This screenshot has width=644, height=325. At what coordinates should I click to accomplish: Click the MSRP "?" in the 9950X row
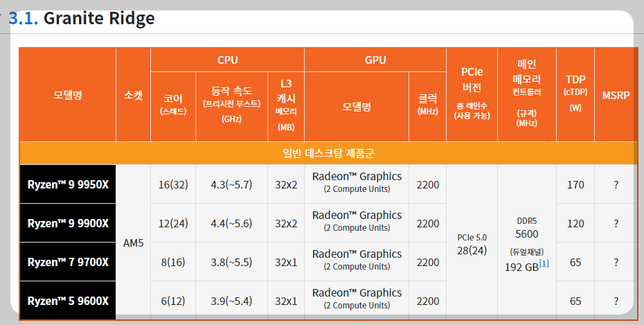pos(616,184)
